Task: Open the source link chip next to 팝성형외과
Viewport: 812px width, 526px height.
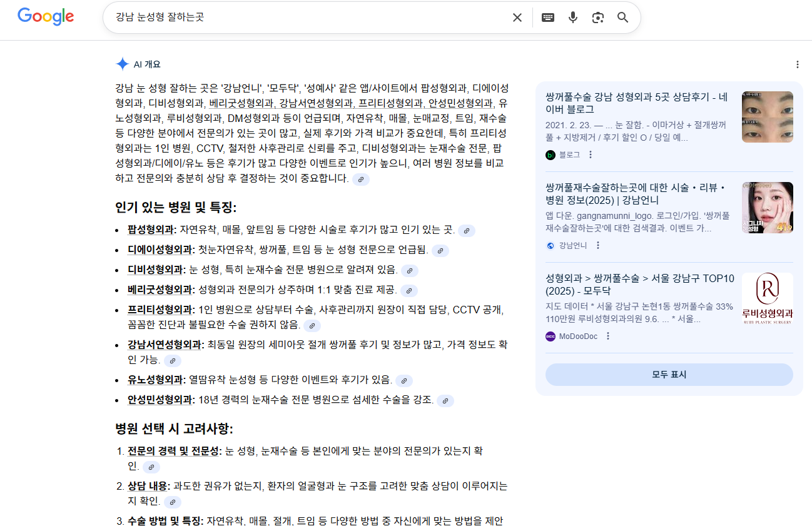Action: pyautogui.click(x=466, y=230)
